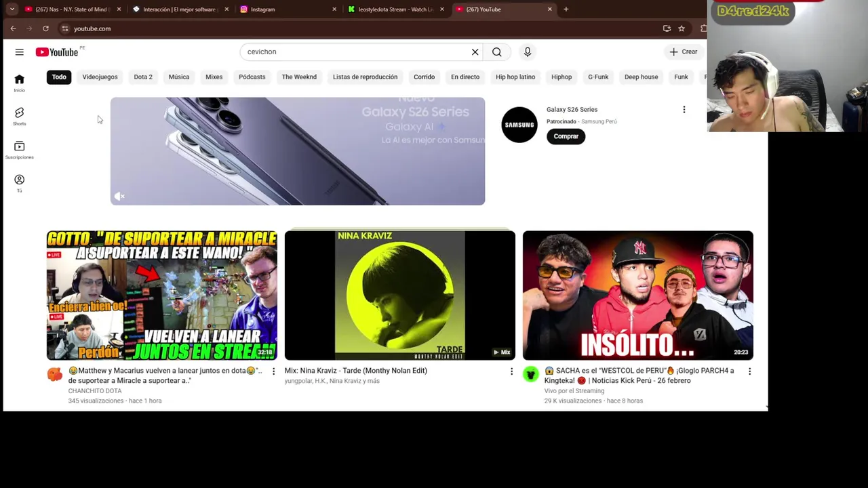Go back in browser history
868x488 pixels.
[13, 28]
